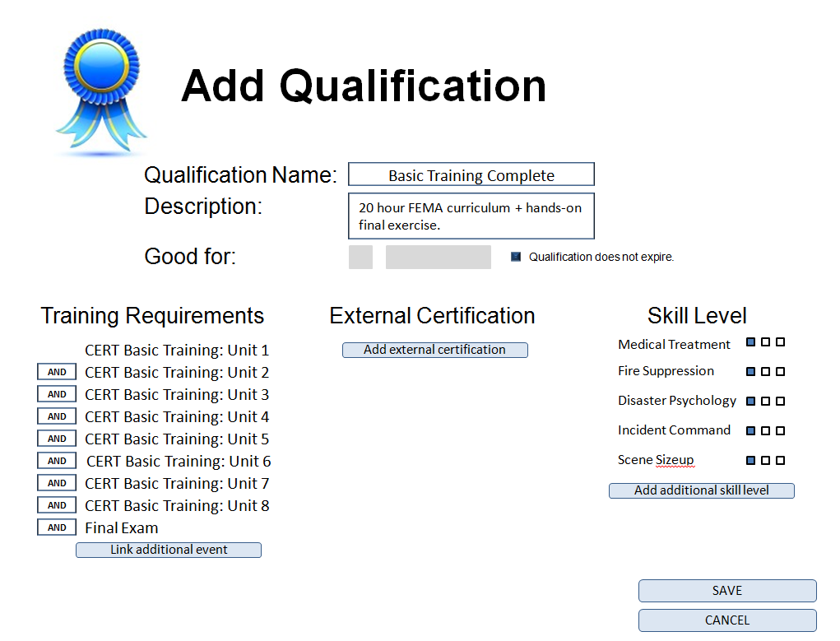This screenshot has height=641, width=840.
Task: Click the Training Requirements heading
Action: coord(152,316)
